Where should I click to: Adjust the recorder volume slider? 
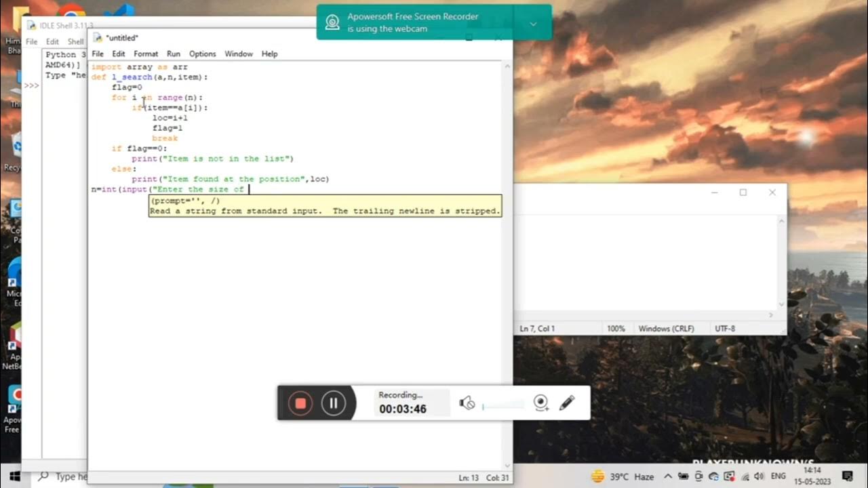pos(502,406)
